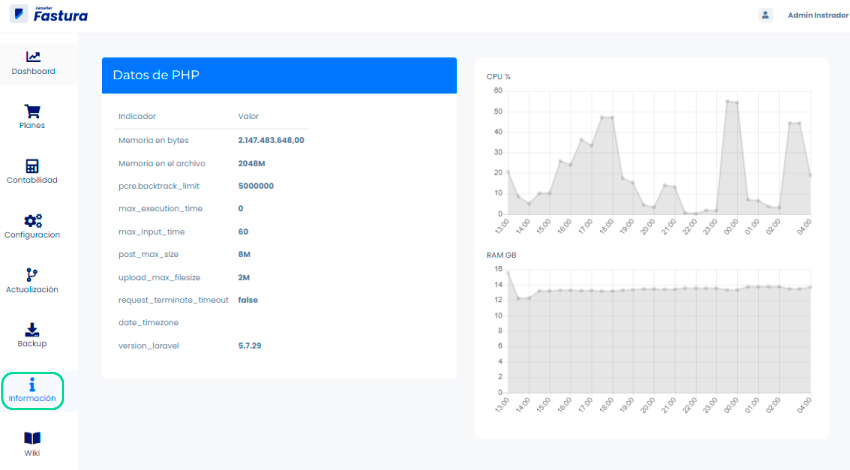This screenshot has width=850, height=470.
Task: Click the Valor column header
Action: pos(248,116)
